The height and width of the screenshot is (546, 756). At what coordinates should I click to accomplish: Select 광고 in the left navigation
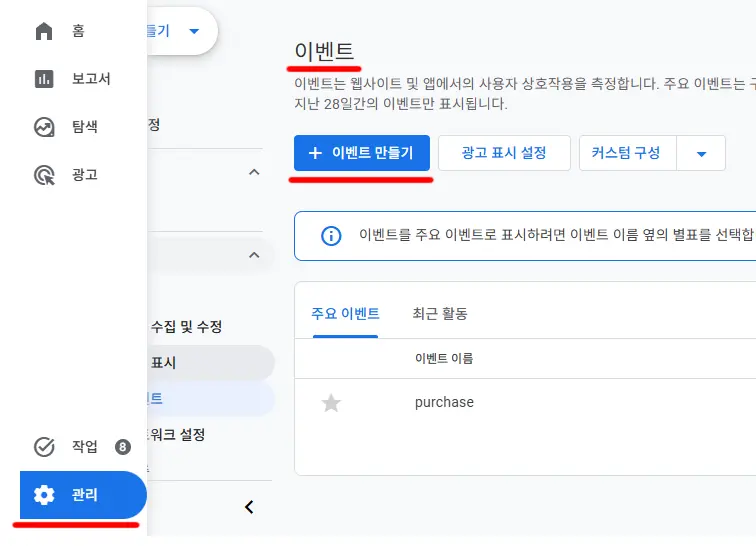tap(85, 175)
